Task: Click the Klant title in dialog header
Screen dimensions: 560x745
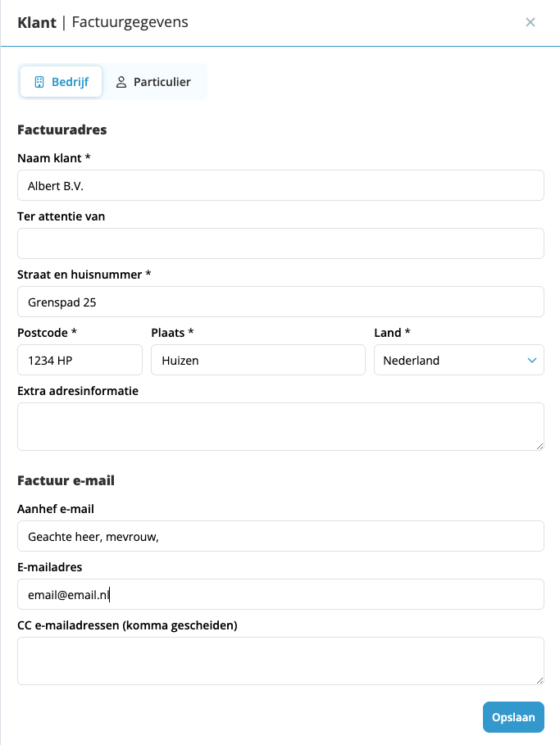Action: 37,22
